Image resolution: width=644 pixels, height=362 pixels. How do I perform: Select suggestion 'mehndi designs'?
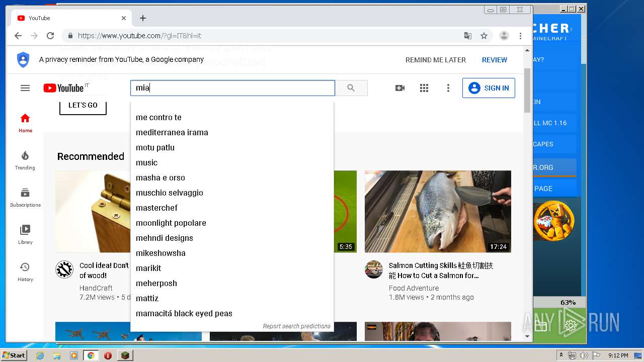pyautogui.click(x=232, y=238)
